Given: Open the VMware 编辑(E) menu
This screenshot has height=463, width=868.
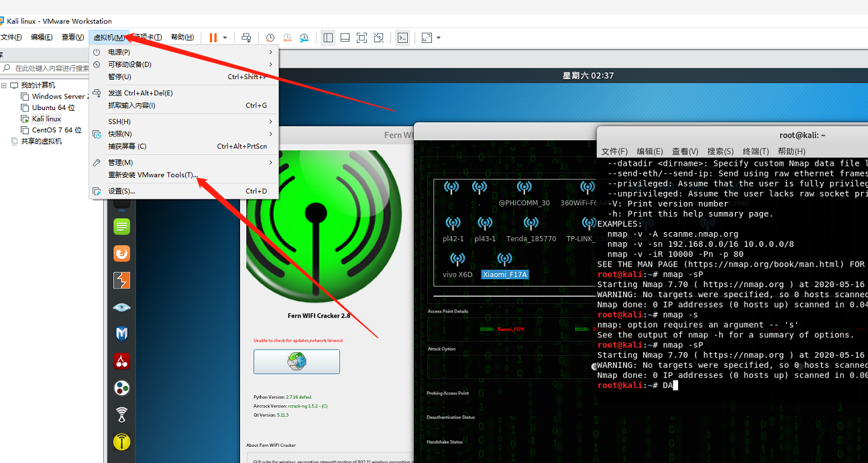Looking at the screenshot, I should pyautogui.click(x=42, y=37).
